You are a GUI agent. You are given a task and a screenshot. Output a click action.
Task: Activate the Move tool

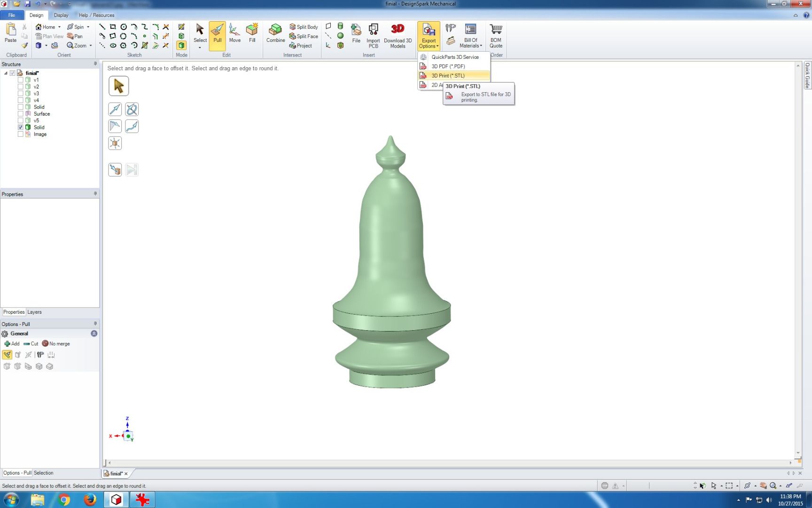click(234, 34)
